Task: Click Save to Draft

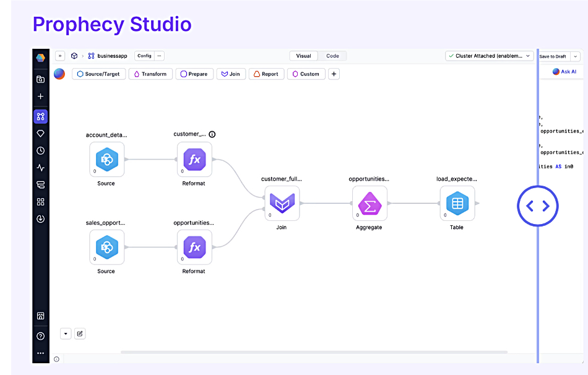Action: coord(553,57)
